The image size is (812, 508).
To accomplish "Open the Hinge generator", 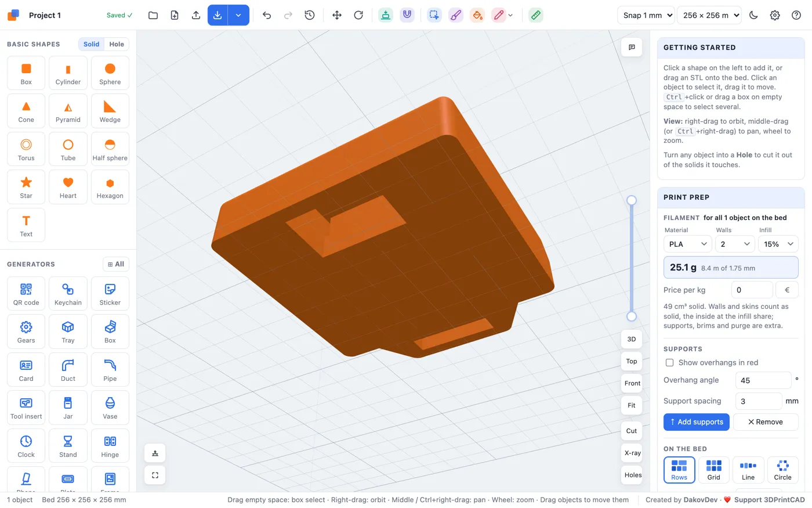I will pos(110,446).
